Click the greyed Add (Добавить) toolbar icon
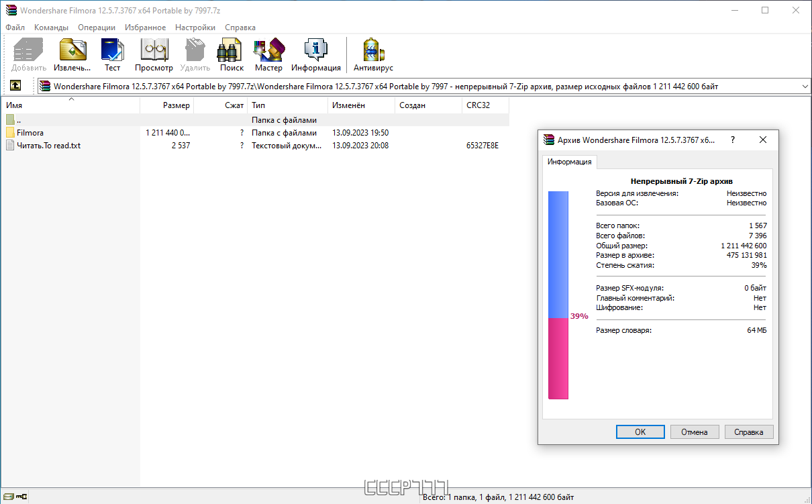The image size is (812, 504). click(x=29, y=50)
